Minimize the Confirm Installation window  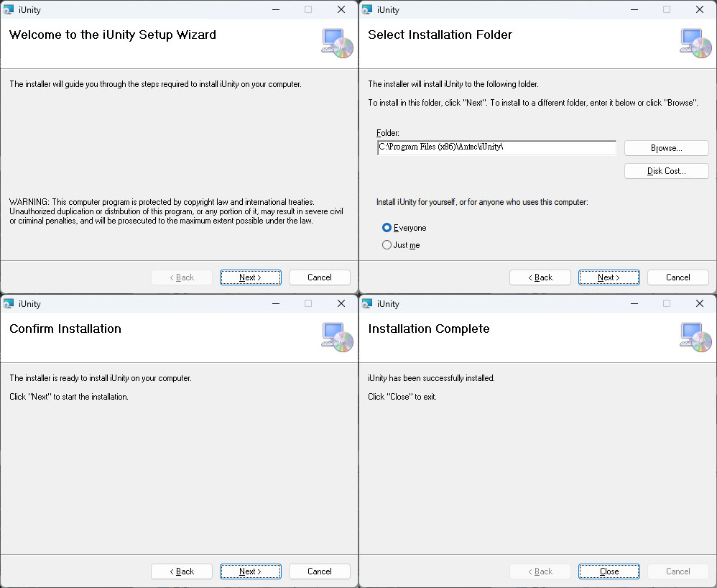(276, 303)
